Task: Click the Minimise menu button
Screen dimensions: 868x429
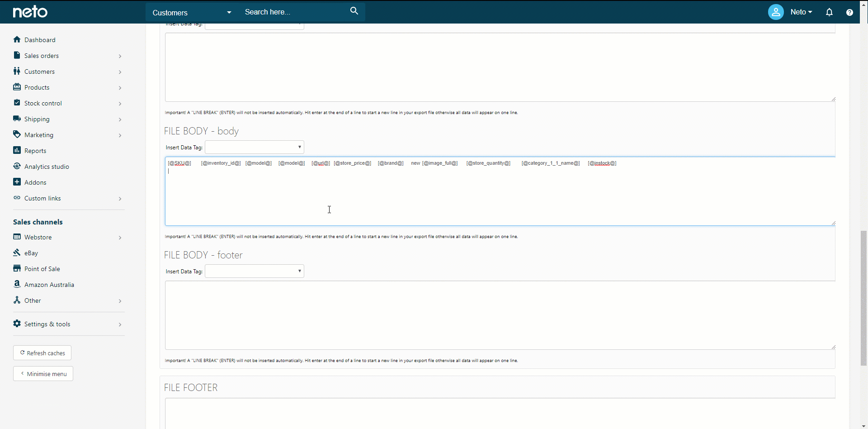Action: click(43, 374)
